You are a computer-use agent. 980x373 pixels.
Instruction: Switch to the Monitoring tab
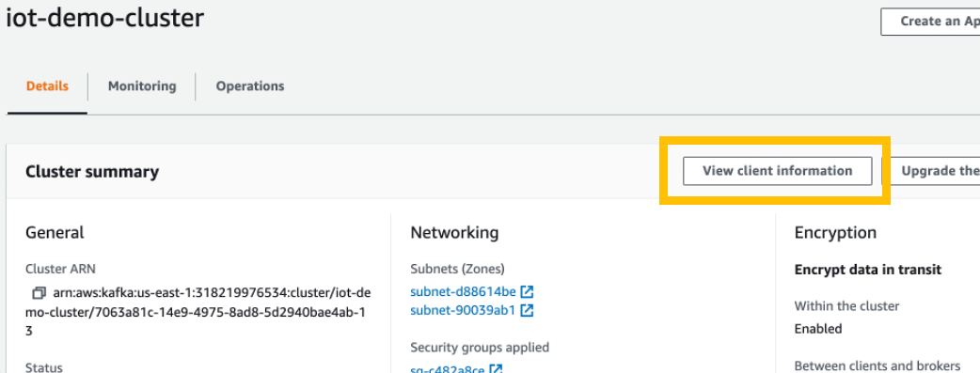142,85
